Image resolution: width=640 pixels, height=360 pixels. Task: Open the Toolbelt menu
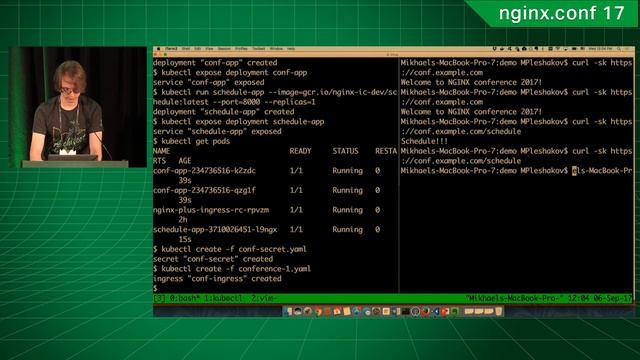click(259, 49)
